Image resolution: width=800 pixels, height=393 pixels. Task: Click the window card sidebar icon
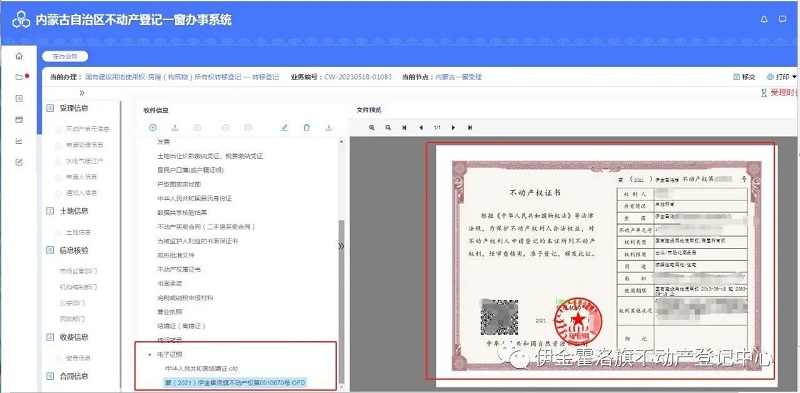(x=19, y=119)
